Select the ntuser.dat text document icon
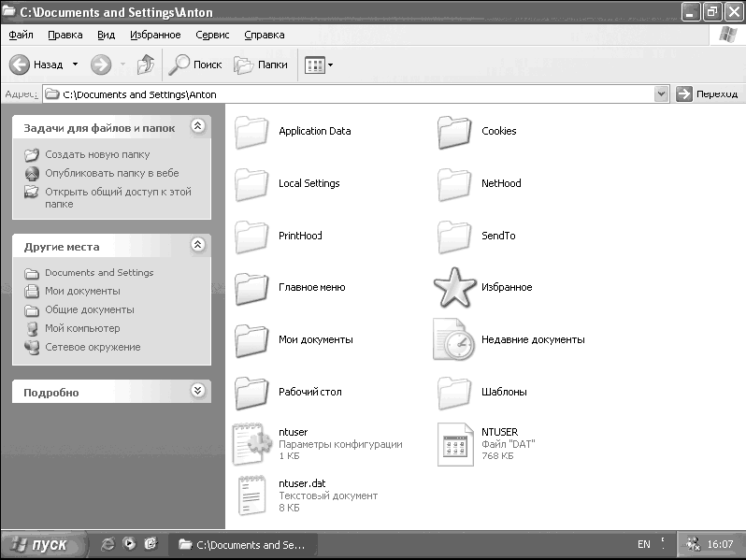This screenshot has height=560, width=746. pyautogui.click(x=251, y=495)
